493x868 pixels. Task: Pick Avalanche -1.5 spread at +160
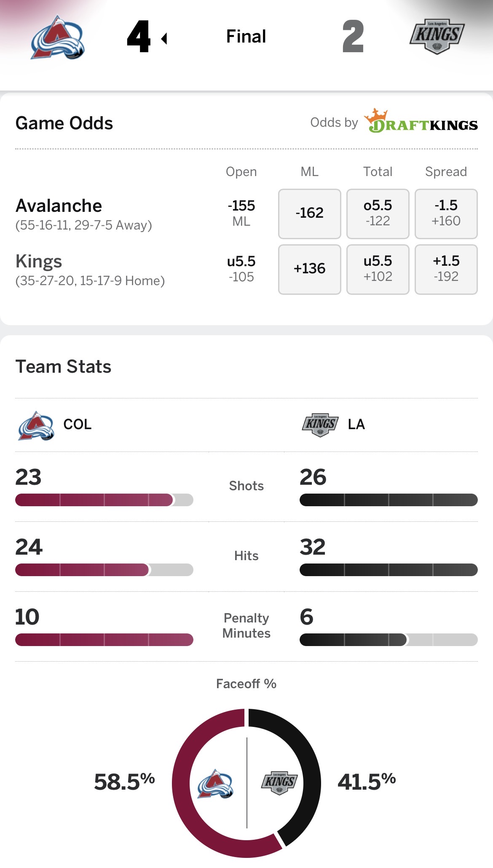pos(446,214)
